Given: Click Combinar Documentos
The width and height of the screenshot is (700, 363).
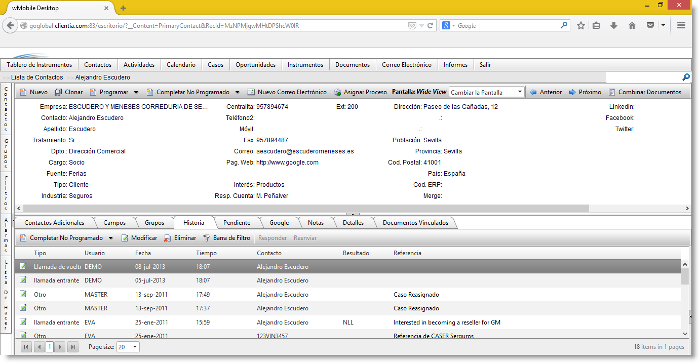Looking at the screenshot, I should (x=645, y=92).
